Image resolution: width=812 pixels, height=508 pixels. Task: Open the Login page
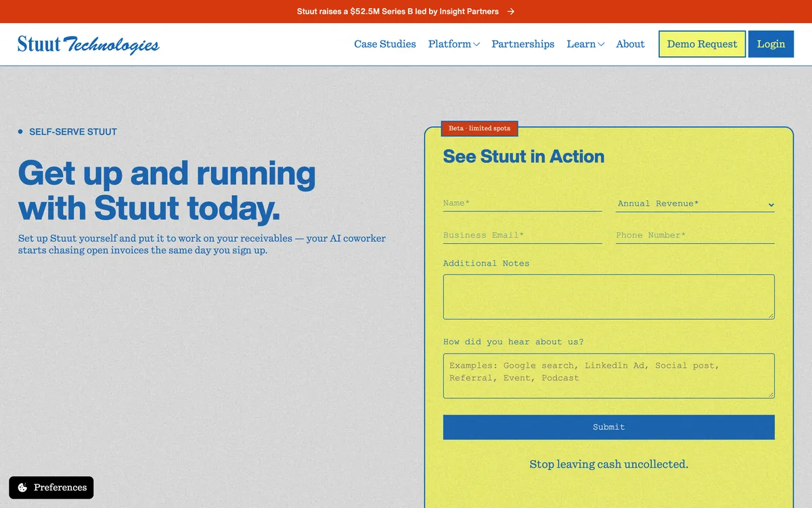771,44
